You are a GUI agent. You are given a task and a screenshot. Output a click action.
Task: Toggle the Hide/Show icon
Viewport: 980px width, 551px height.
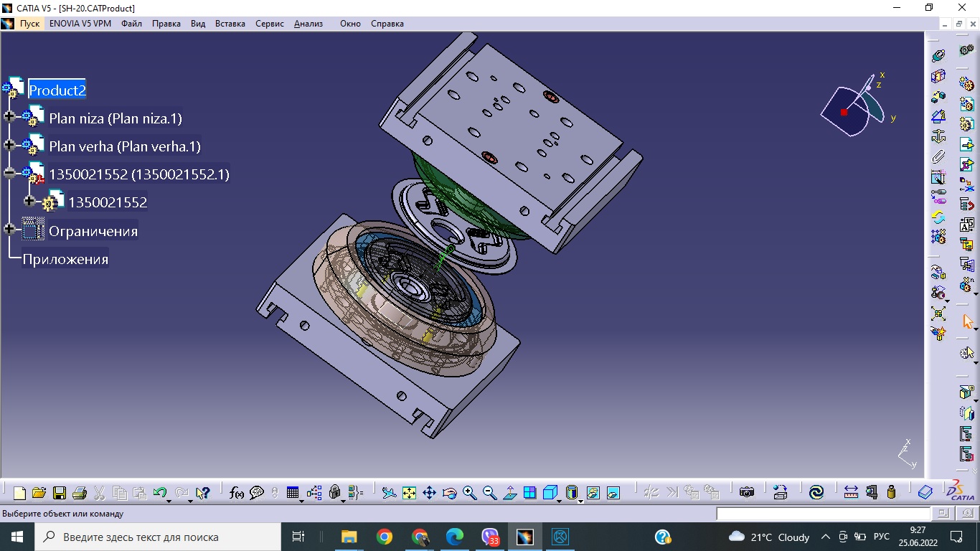(x=593, y=493)
